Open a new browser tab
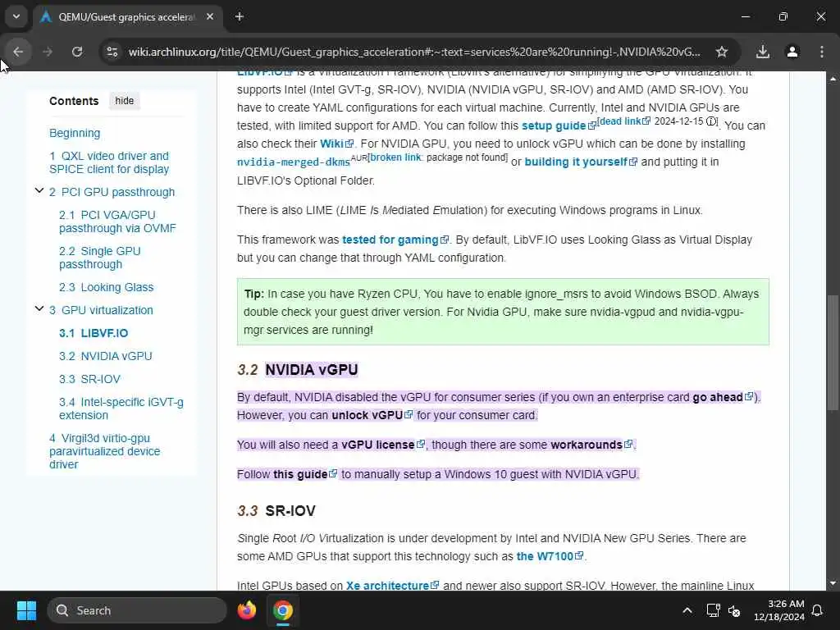This screenshot has height=630, width=840. pyautogui.click(x=240, y=16)
